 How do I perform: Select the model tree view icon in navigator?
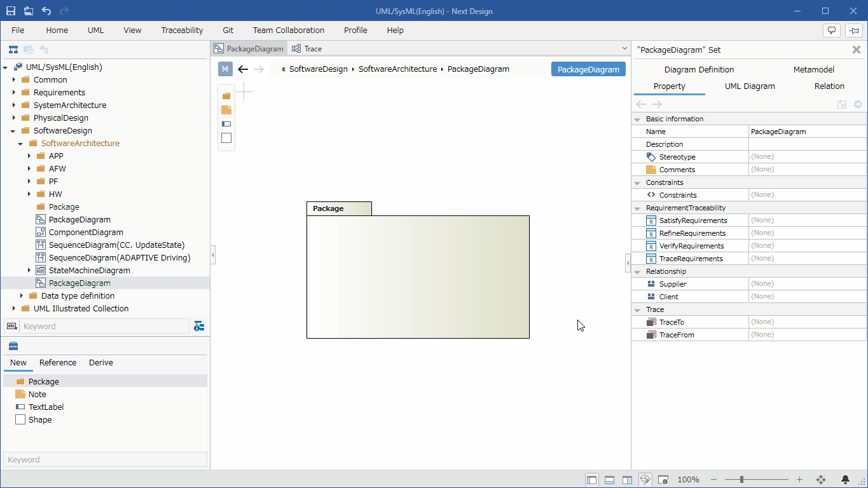pyautogui.click(x=13, y=50)
